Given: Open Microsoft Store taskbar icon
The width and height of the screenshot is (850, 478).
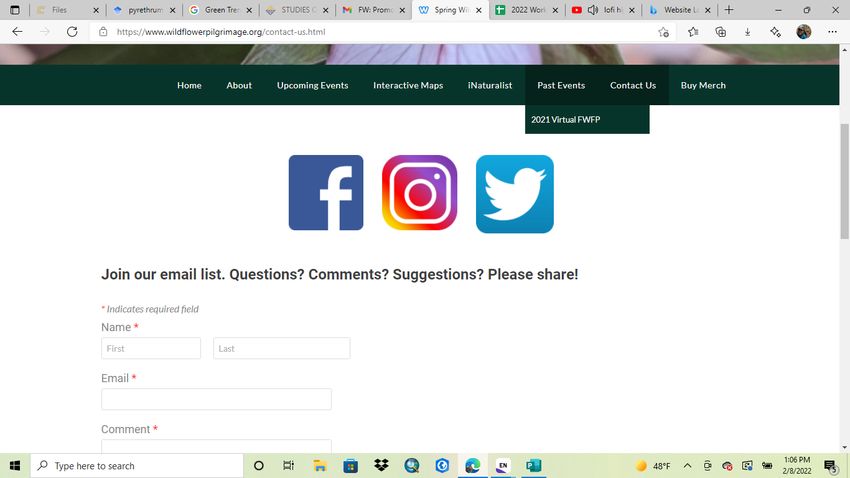Looking at the screenshot, I should (350, 466).
